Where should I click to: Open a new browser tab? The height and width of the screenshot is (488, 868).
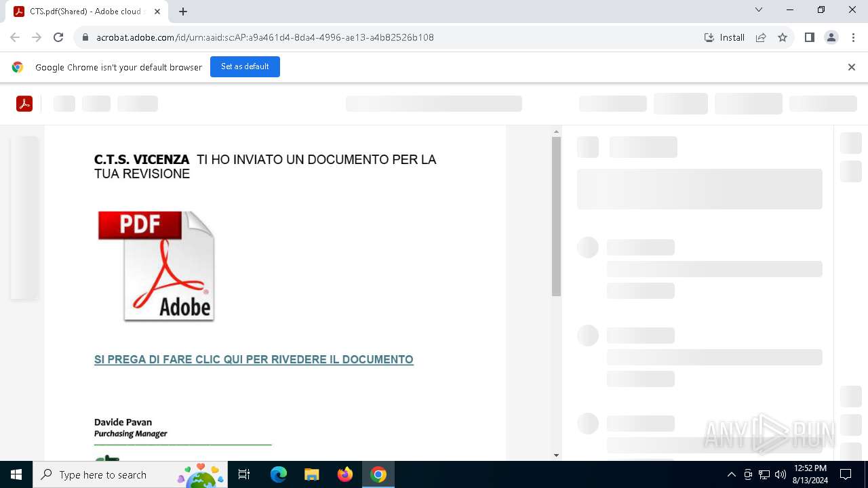183,12
